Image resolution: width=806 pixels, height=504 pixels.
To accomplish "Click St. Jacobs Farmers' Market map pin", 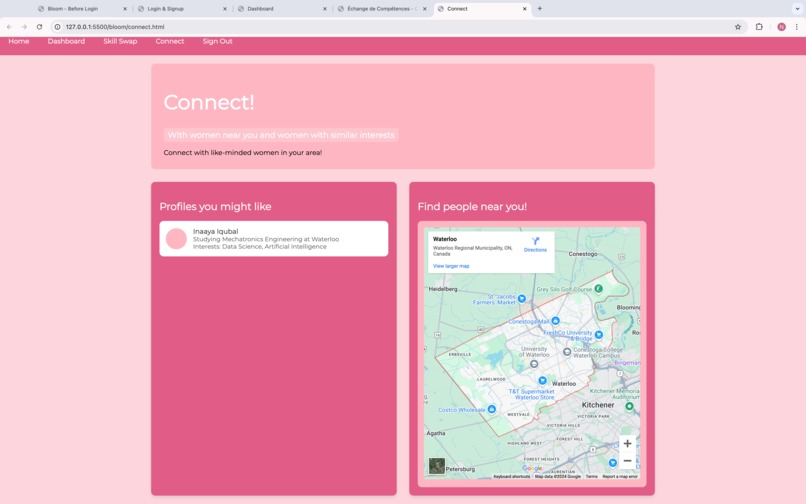I will 522,298.
